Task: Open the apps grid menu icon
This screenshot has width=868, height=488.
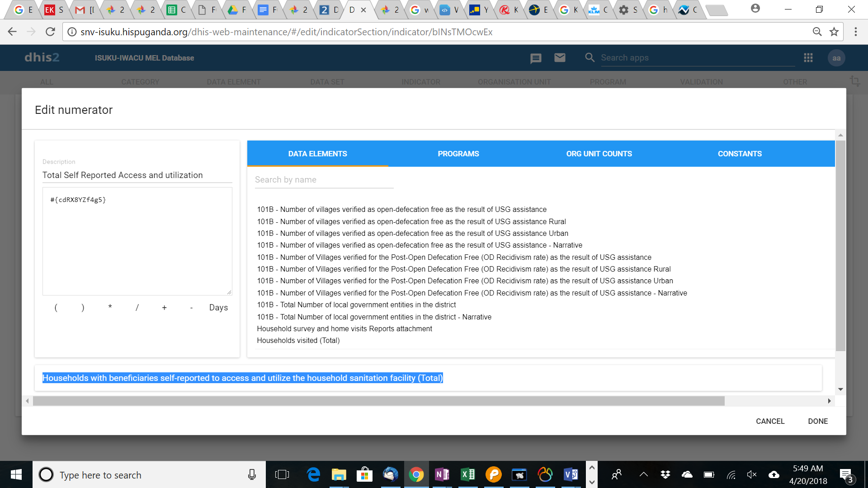Action: tap(808, 58)
